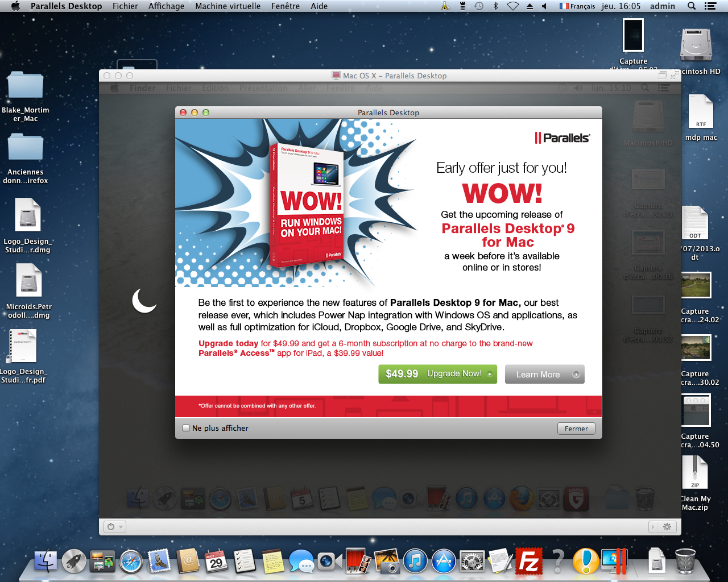Open Calendar icon showing 29

pyautogui.click(x=216, y=561)
